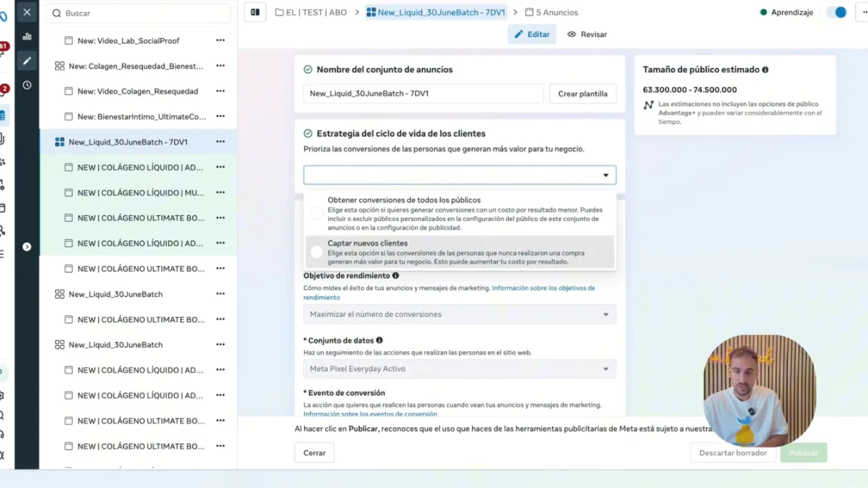The height and width of the screenshot is (488, 868).
Task: Click the Crear plantilla button
Action: 583,94
